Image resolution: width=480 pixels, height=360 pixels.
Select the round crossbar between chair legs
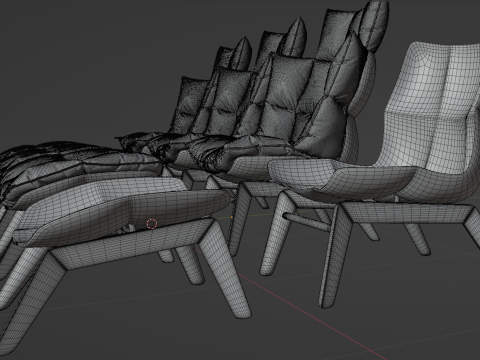pos(306,222)
